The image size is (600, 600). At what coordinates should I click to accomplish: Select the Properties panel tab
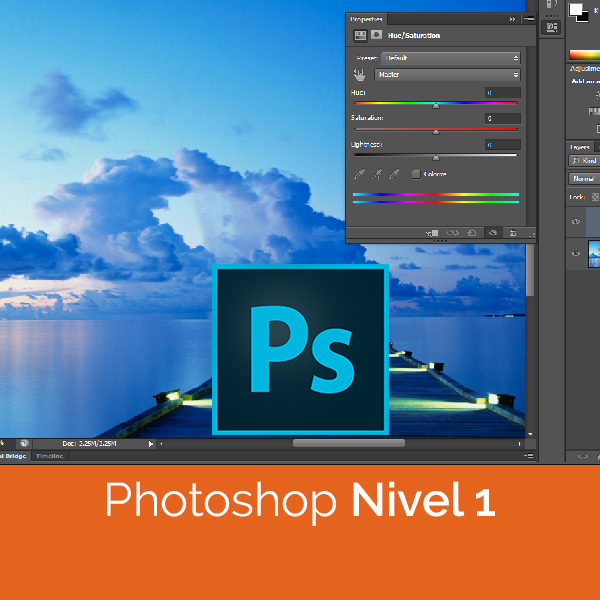click(366, 18)
